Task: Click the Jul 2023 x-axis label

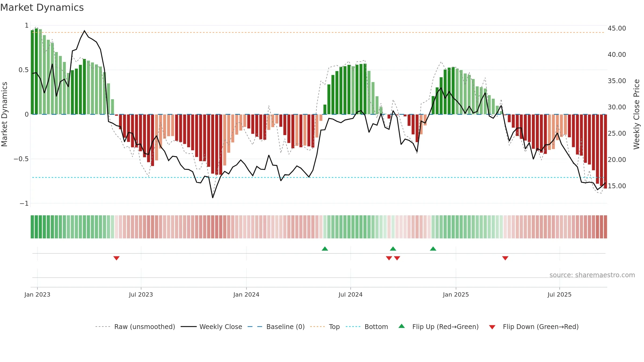Action: coord(141,294)
